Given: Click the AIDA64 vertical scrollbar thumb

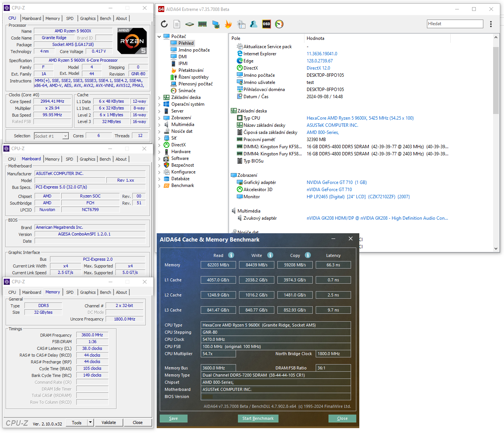Looking at the screenshot, I should 496,80.
